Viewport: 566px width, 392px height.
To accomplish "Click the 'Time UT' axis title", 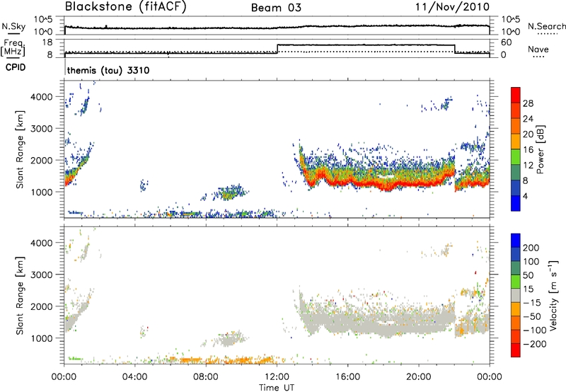I will pos(277,388).
